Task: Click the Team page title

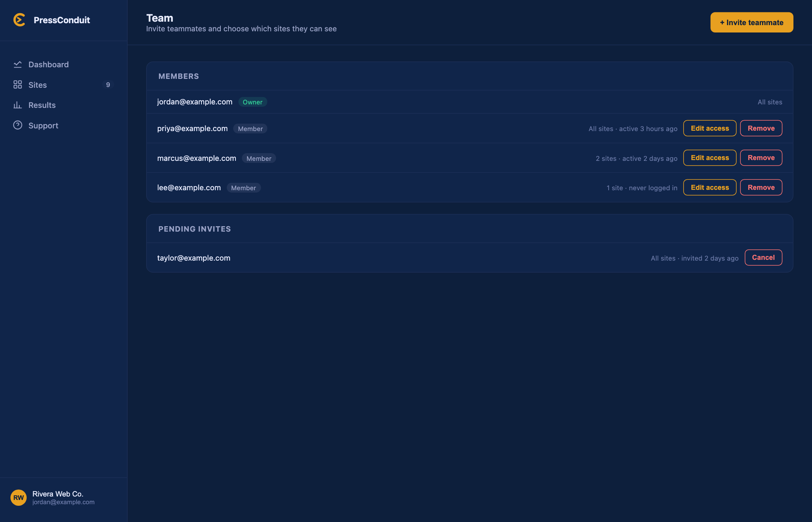Action: point(160,18)
